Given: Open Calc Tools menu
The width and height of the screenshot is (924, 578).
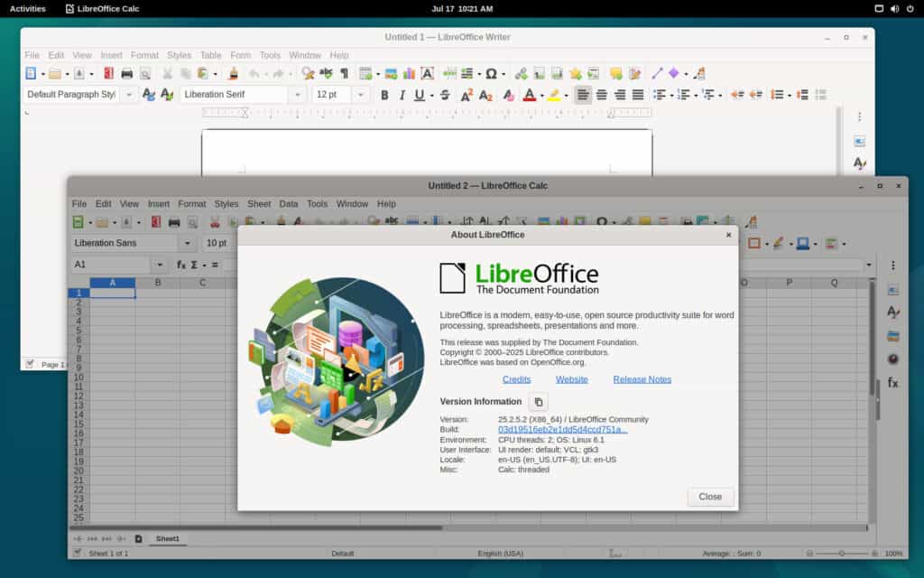Looking at the screenshot, I should pos(317,203).
